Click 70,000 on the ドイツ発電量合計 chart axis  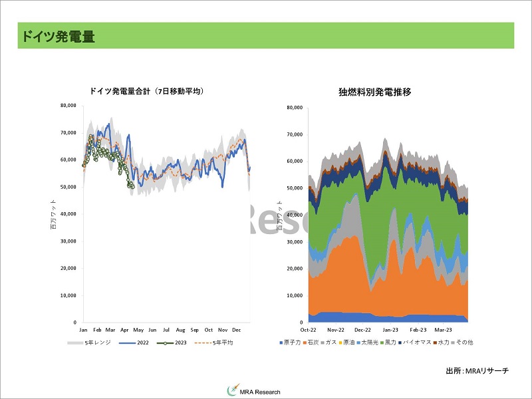tap(68, 132)
